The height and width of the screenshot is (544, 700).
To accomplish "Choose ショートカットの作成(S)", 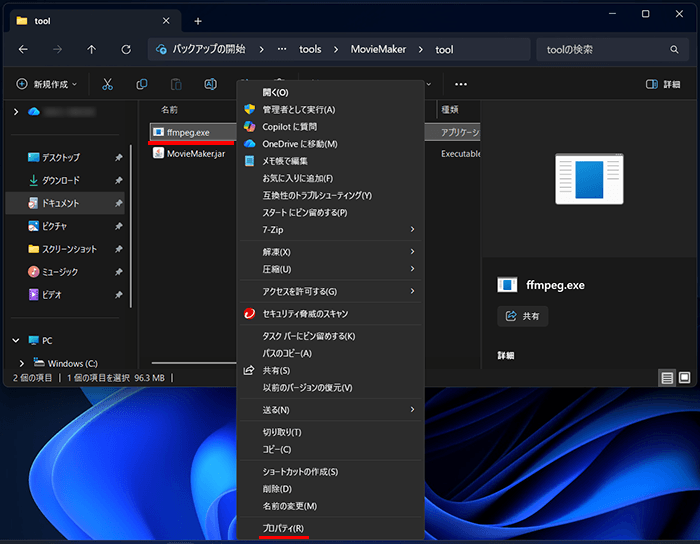I will click(x=331, y=472).
